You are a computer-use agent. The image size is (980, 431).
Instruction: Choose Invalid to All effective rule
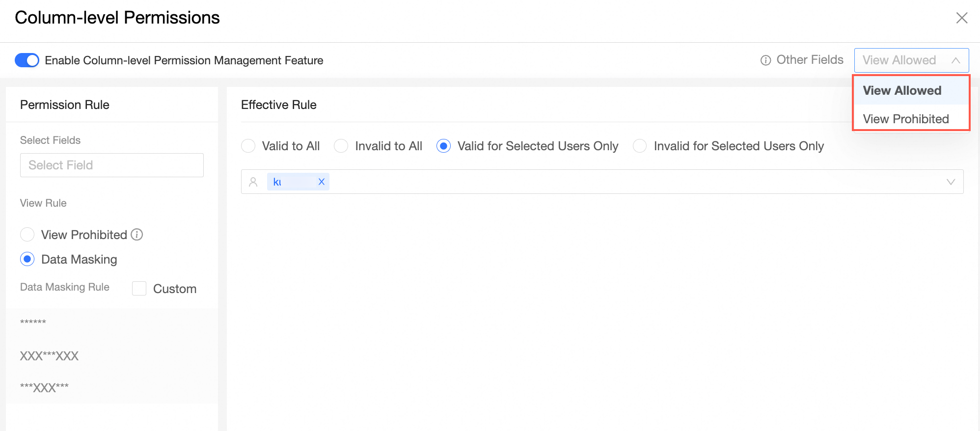click(341, 146)
